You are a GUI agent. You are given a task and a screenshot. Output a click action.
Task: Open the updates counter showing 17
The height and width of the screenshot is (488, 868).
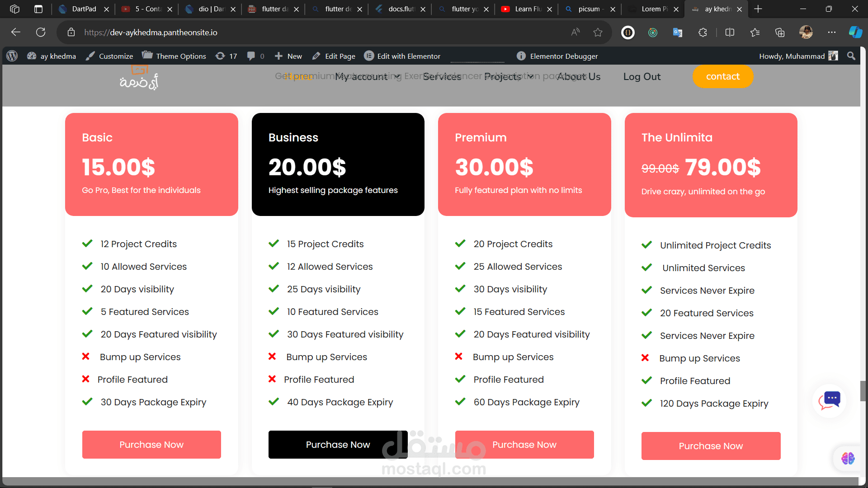[226, 56]
